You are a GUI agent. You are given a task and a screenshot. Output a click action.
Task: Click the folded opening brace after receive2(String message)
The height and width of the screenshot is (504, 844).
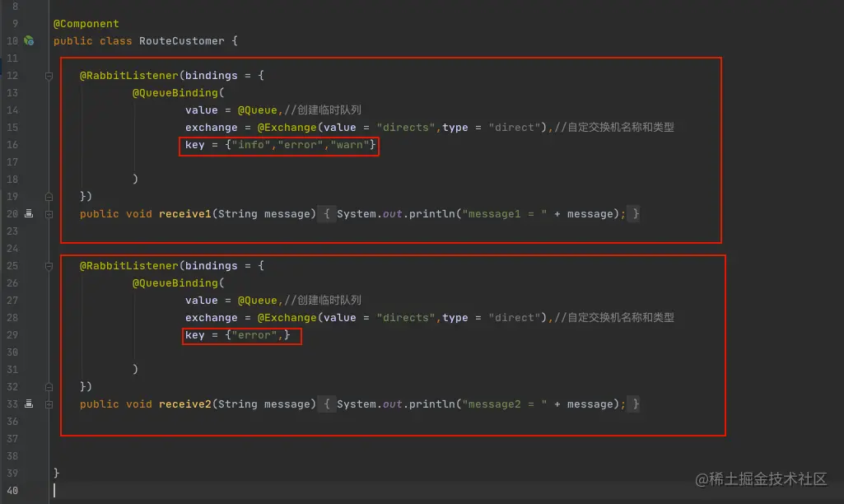point(327,404)
